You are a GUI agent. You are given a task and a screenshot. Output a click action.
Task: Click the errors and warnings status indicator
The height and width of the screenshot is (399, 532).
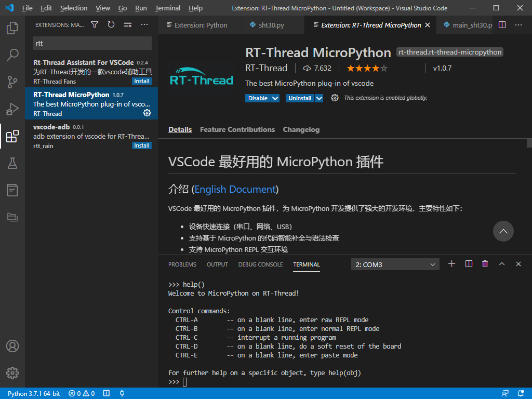pyautogui.click(x=82, y=394)
